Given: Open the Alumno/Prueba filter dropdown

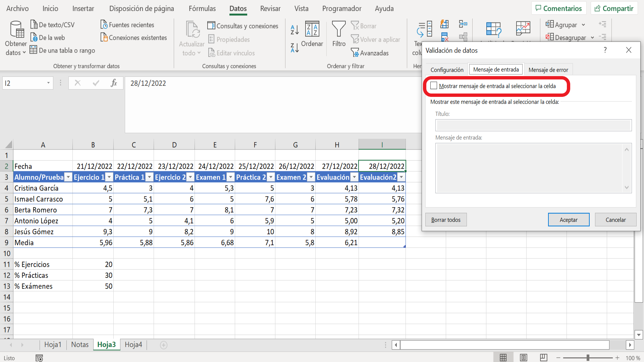Looking at the screenshot, I should [x=68, y=177].
